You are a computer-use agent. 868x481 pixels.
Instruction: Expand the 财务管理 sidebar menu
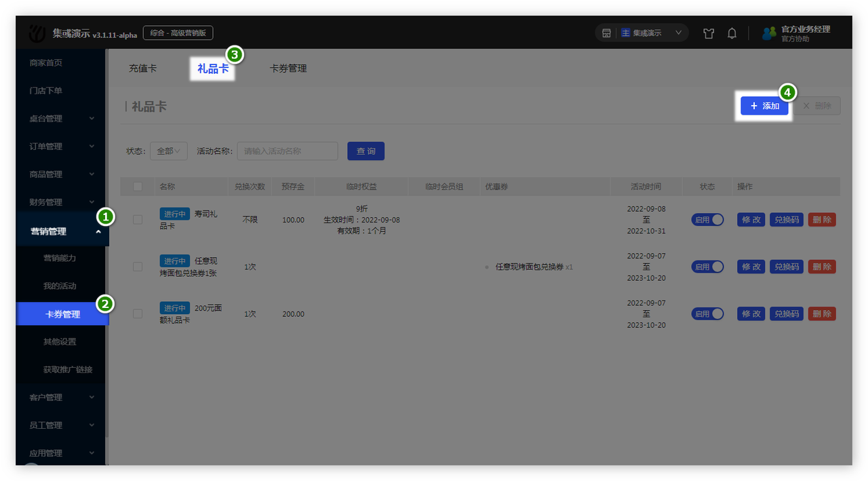tap(61, 201)
